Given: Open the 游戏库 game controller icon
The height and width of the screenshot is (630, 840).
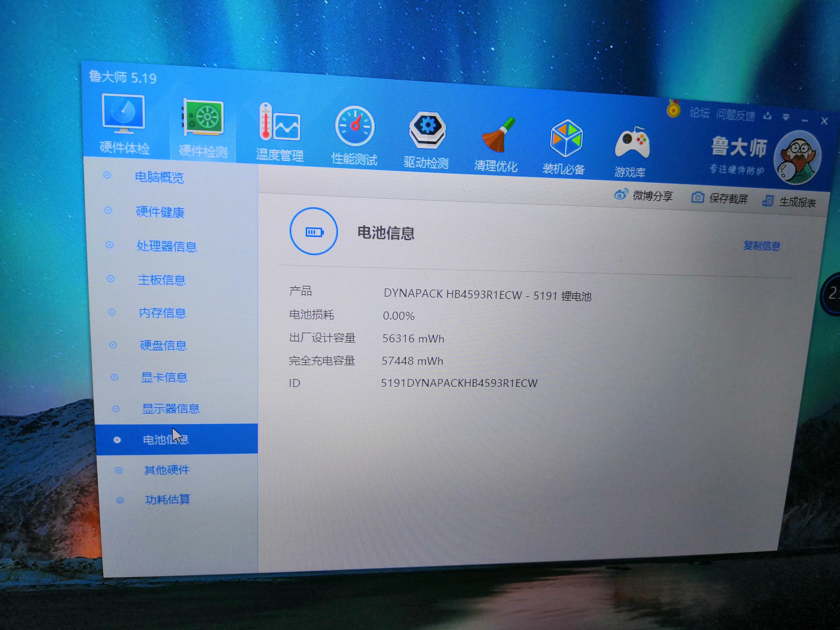Looking at the screenshot, I should (x=632, y=143).
